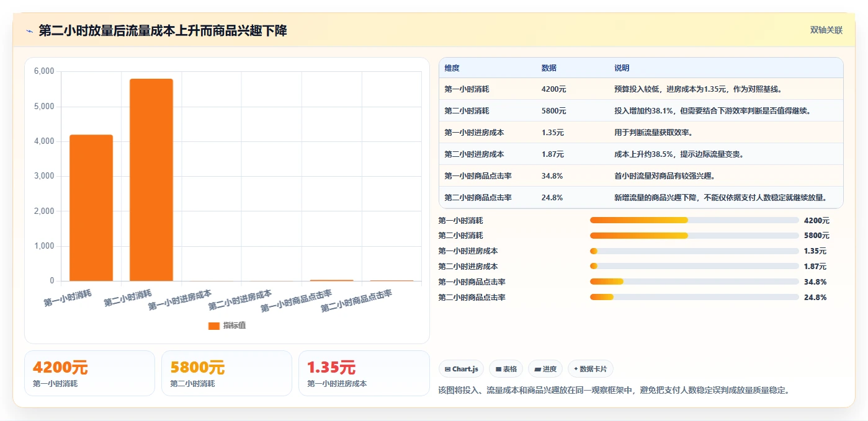Open the 4200元 data card
868x421 pixels.
89,373
